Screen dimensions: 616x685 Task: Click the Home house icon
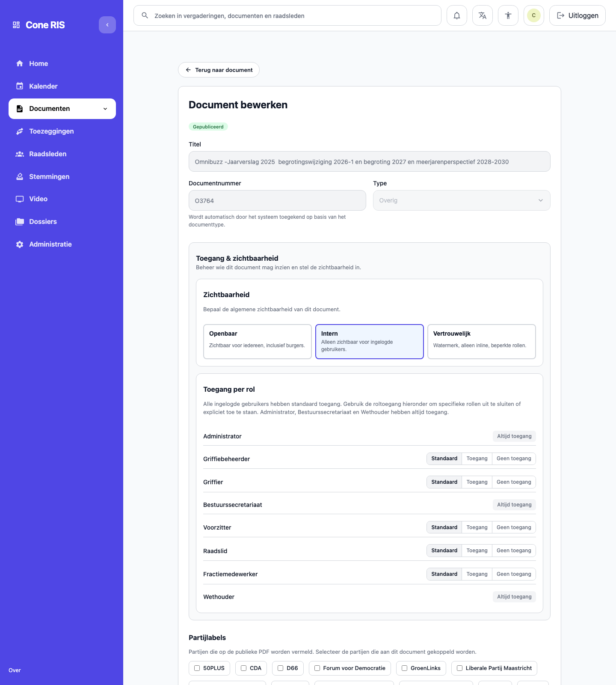[x=20, y=63]
